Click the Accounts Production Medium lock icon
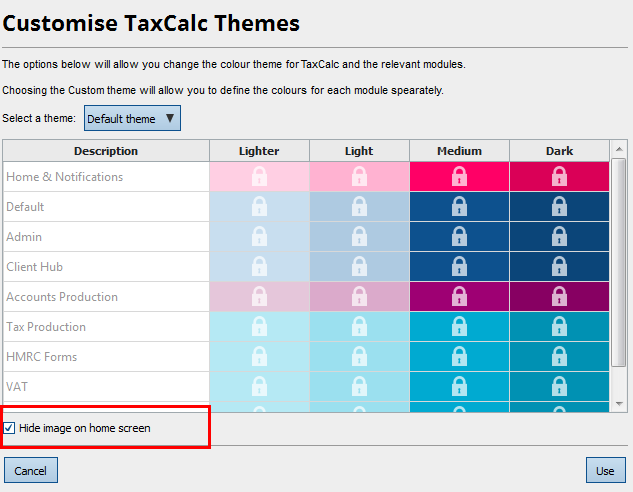 click(459, 296)
